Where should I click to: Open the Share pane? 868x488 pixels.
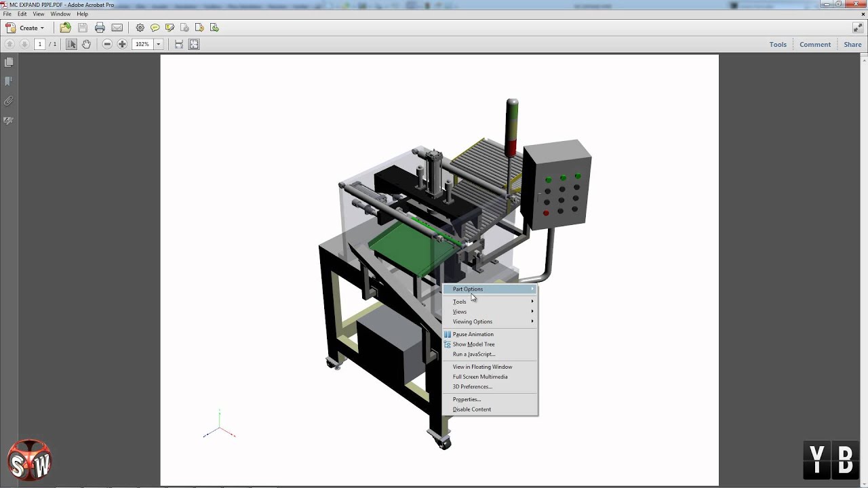coord(852,45)
